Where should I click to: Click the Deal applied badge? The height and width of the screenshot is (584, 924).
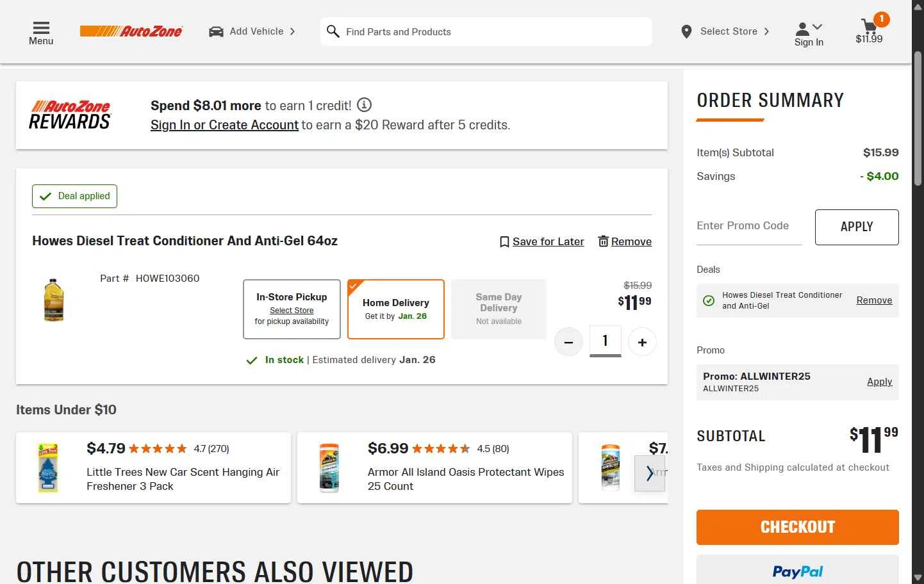(x=74, y=196)
